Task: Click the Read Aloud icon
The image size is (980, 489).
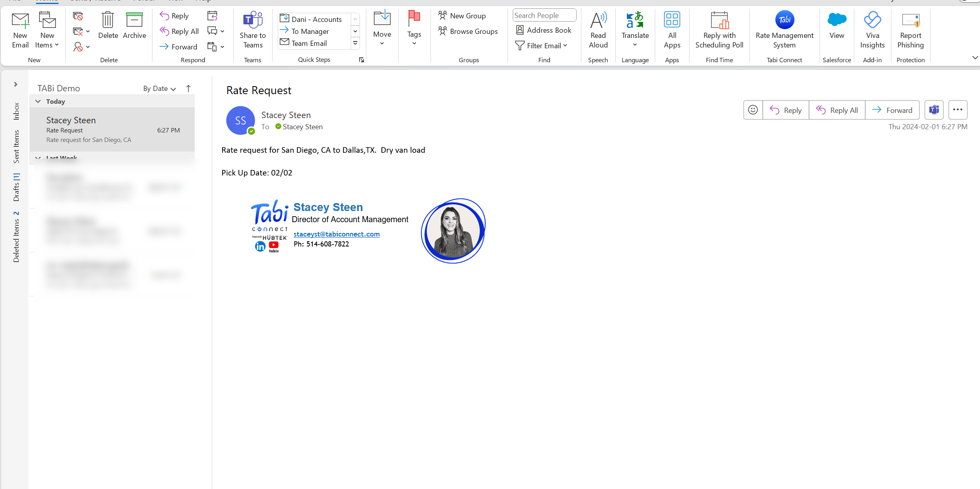Action: (x=598, y=20)
